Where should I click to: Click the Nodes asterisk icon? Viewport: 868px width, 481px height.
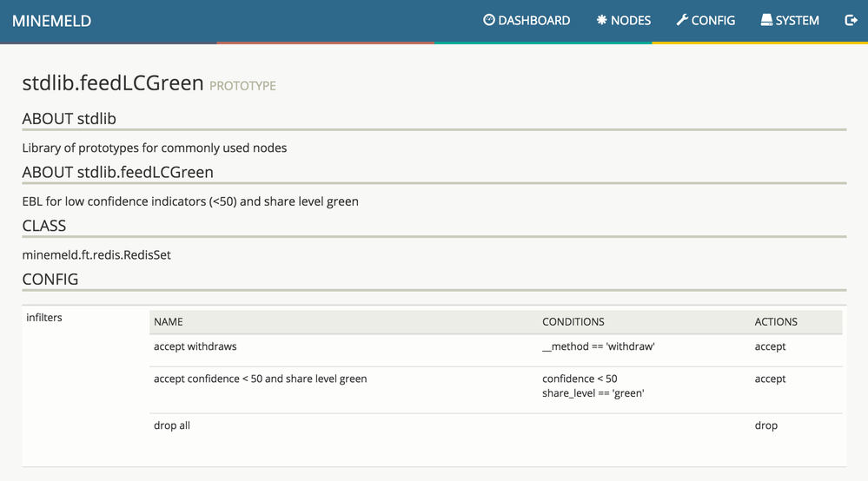pos(601,20)
